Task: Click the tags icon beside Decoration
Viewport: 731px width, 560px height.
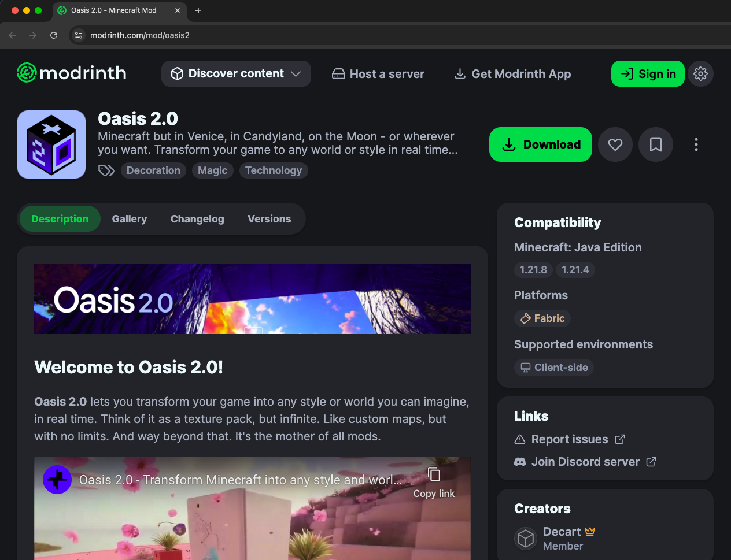Action: [x=106, y=170]
